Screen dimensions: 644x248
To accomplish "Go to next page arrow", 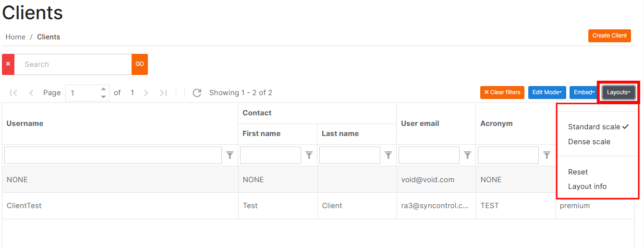I will click(146, 93).
